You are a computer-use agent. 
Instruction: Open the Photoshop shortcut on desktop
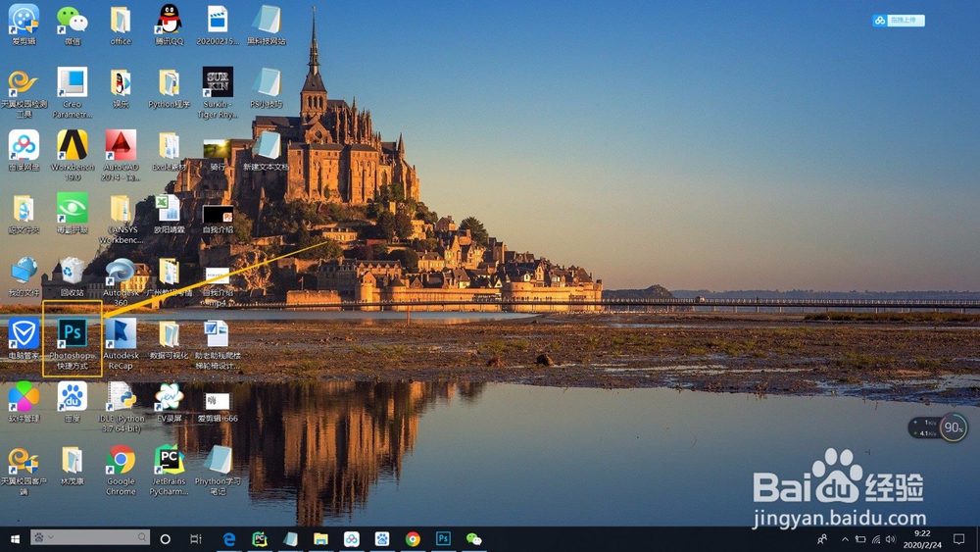(73, 342)
